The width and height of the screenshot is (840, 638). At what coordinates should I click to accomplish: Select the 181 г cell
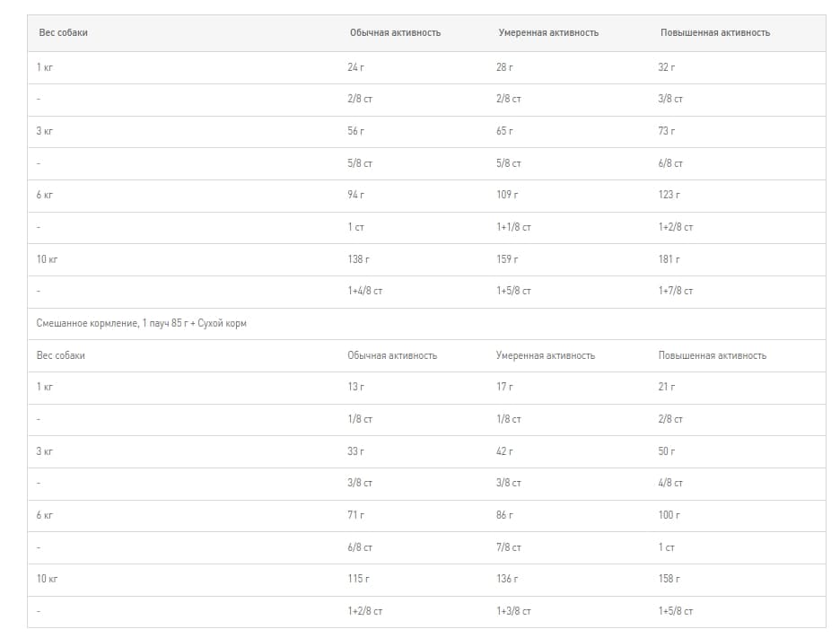tap(669, 259)
